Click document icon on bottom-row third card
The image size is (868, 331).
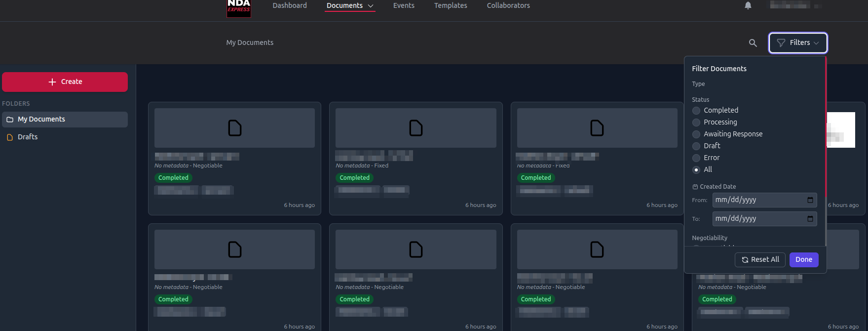click(597, 249)
